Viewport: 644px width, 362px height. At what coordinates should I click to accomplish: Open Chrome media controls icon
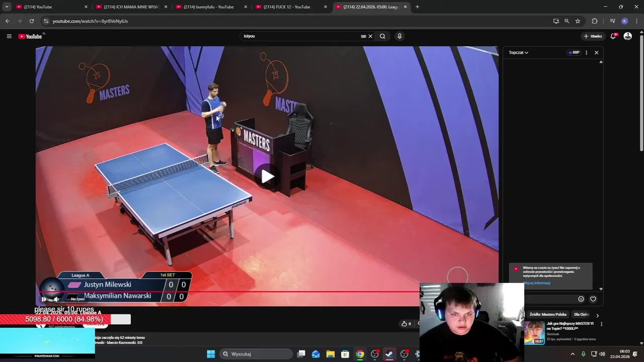pyautogui.click(x=612, y=21)
